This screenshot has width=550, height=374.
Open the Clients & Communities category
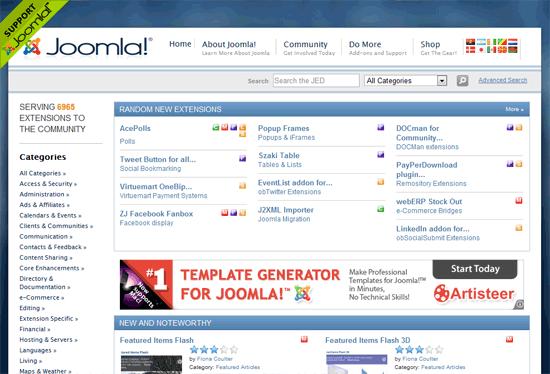(56, 226)
